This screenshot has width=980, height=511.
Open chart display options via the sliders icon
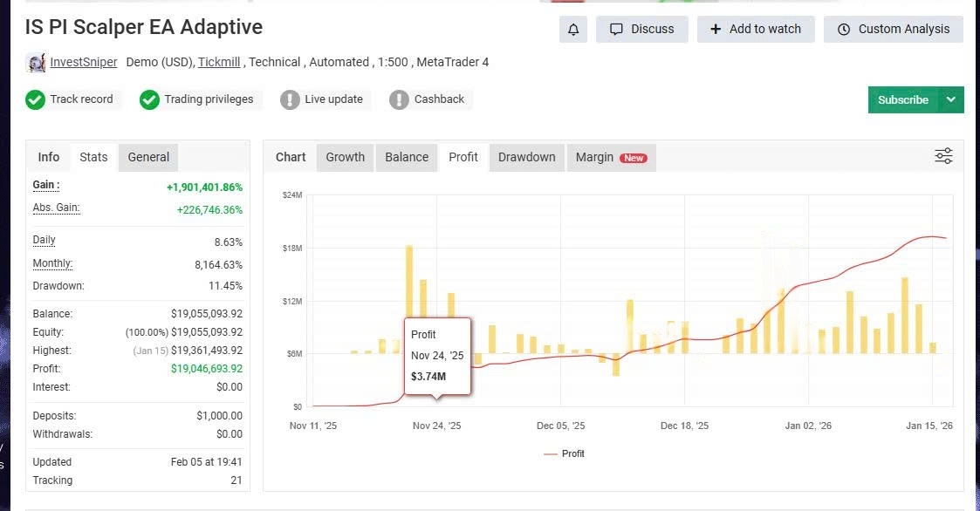click(943, 155)
